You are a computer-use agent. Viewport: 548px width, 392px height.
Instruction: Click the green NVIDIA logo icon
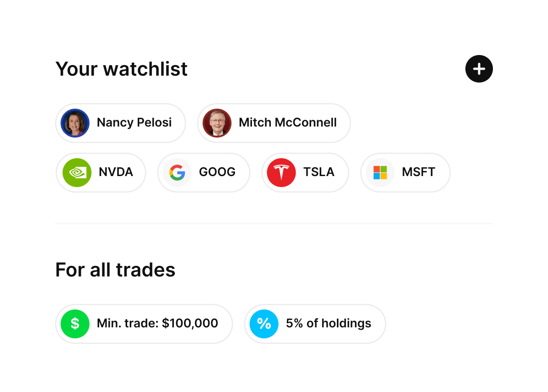coord(77,172)
